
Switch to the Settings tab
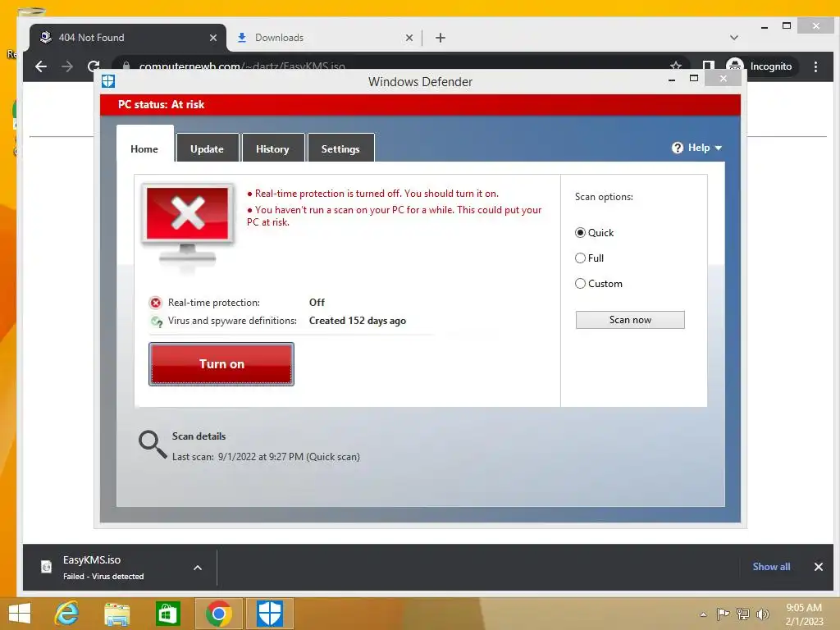[x=340, y=149]
